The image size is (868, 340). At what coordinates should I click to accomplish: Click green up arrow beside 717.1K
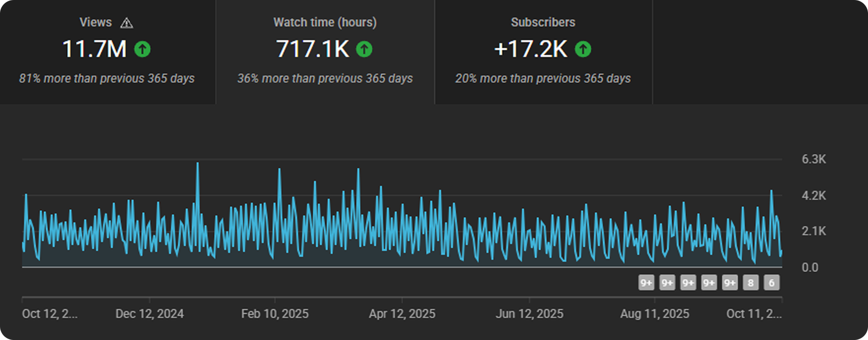click(364, 49)
